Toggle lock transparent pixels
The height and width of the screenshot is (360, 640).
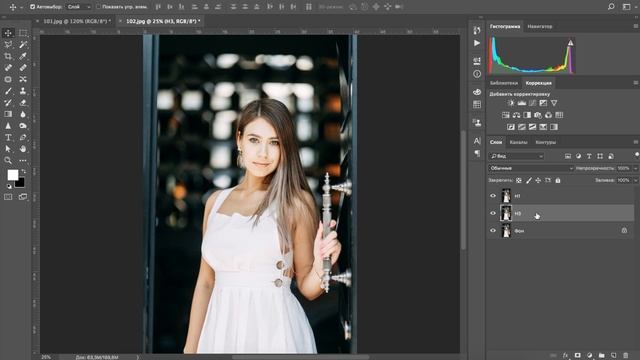519,180
